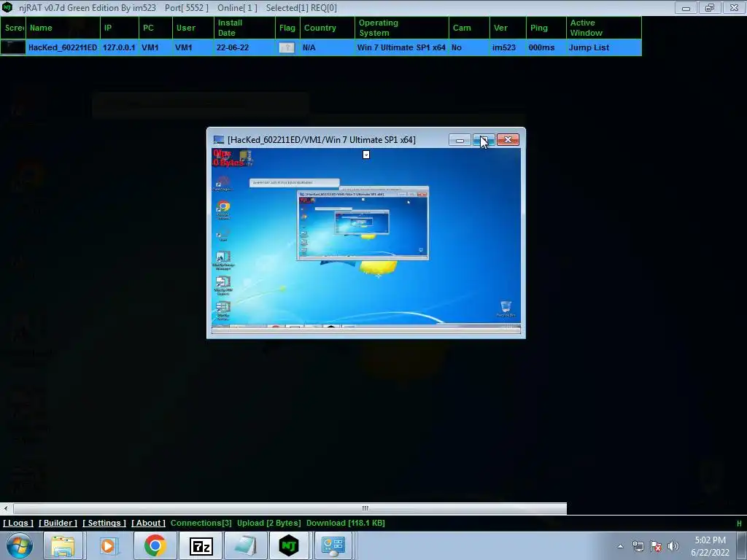
Task: Click the Recycle Bin in the remote desktop view
Action: pos(506,307)
